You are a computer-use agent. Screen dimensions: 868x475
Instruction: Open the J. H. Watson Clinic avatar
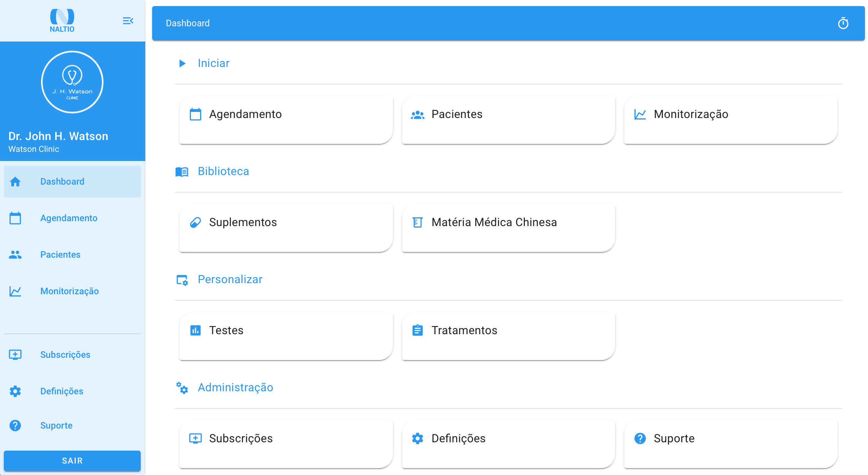tap(72, 82)
